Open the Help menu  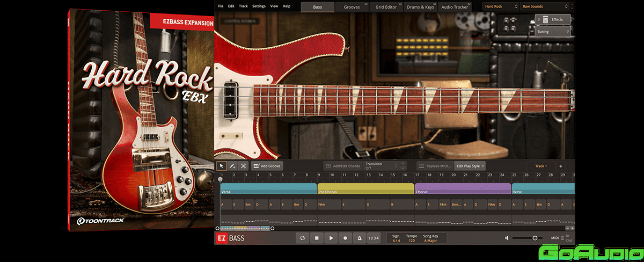click(x=287, y=6)
